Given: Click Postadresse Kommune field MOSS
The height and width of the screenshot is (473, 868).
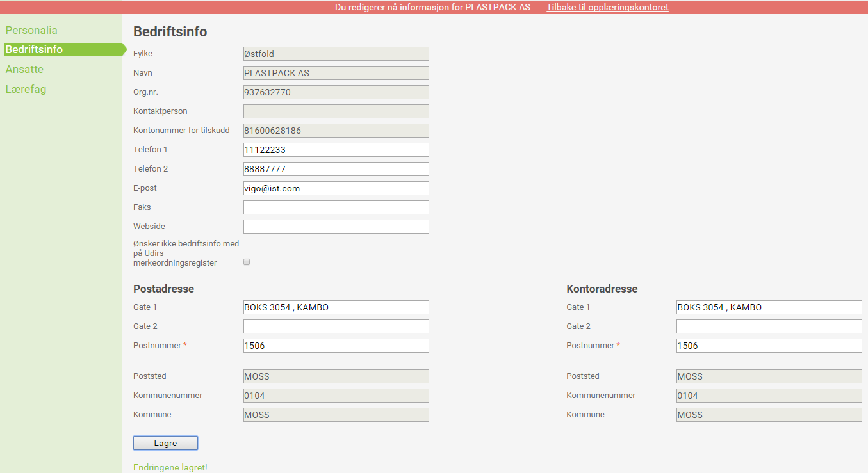Looking at the screenshot, I should click(x=336, y=415).
